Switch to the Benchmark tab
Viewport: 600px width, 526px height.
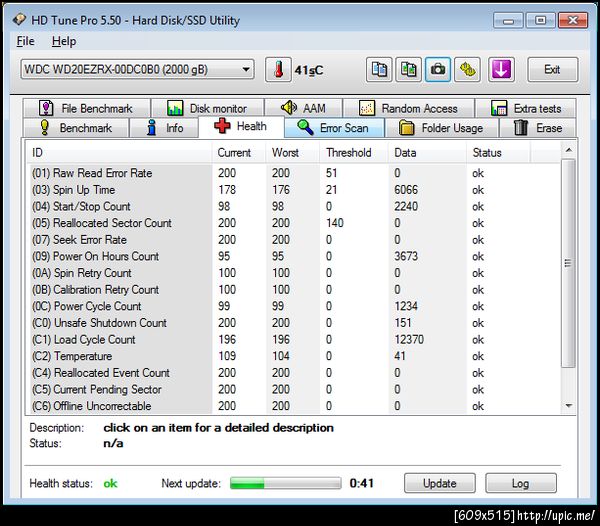[x=76, y=128]
